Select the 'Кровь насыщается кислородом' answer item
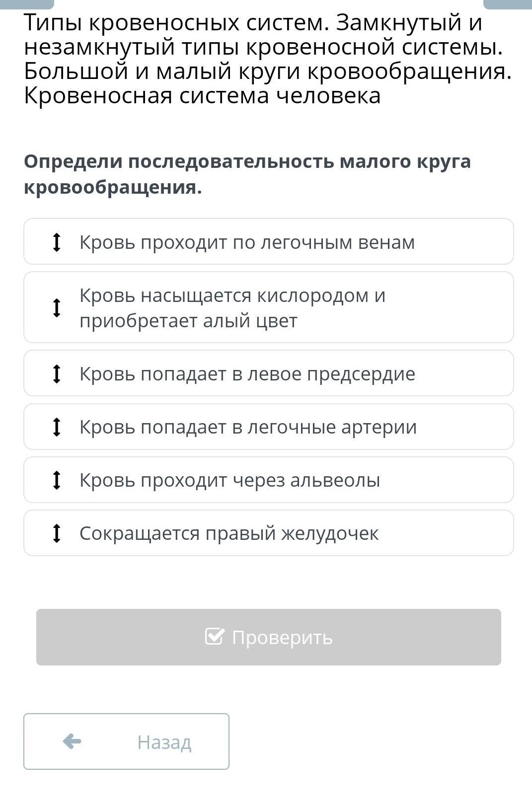 tap(232, 308)
